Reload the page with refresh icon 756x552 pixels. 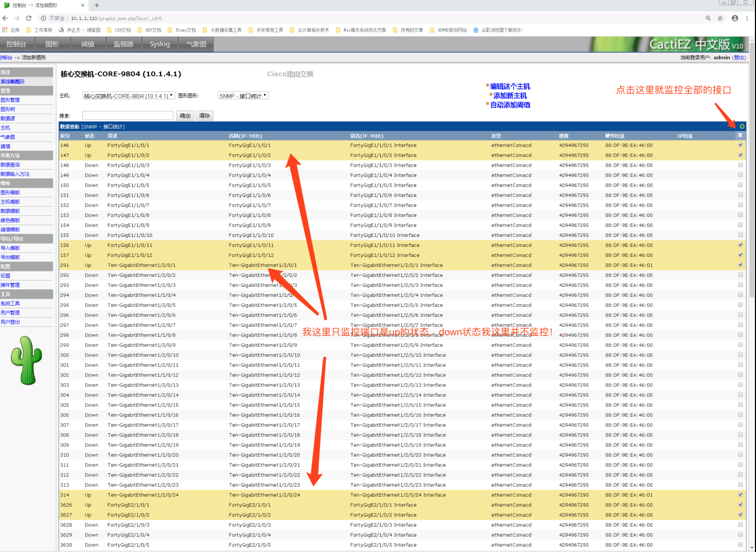click(x=29, y=18)
